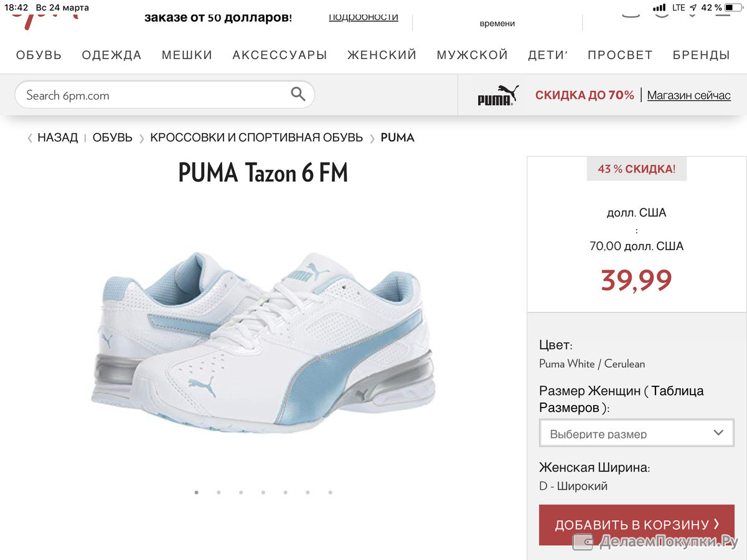Open the БРЕНДЫ navigation menu
Image resolution: width=747 pixels, height=560 pixels.
click(x=701, y=55)
